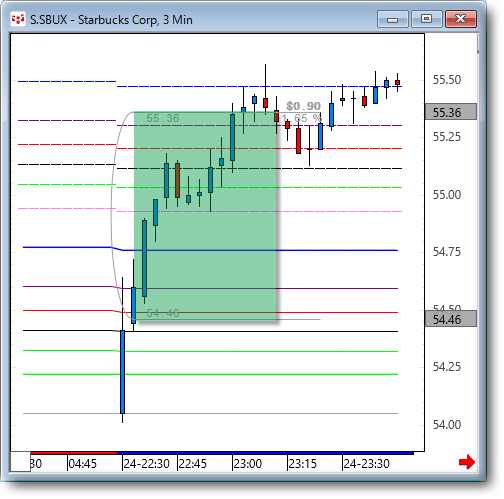Maximize the Starbucks chart window

click(427, 19)
